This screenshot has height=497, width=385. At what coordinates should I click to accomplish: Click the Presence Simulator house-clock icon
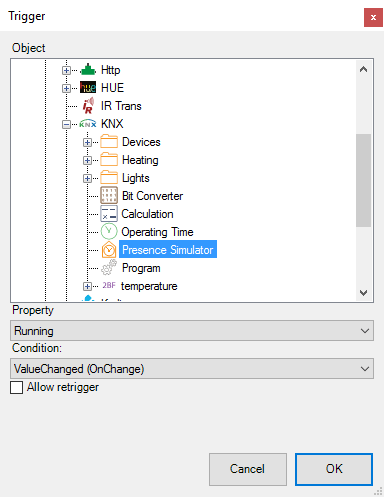(109, 250)
